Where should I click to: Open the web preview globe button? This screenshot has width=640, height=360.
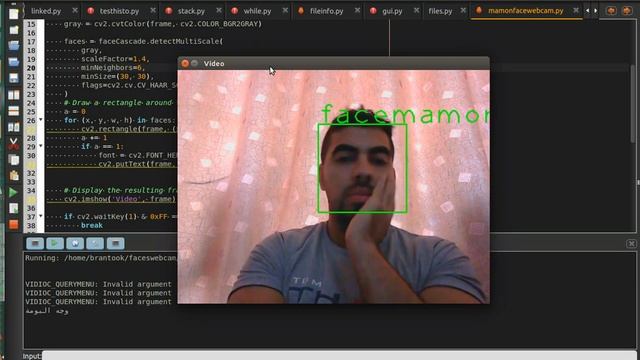tap(75, 244)
